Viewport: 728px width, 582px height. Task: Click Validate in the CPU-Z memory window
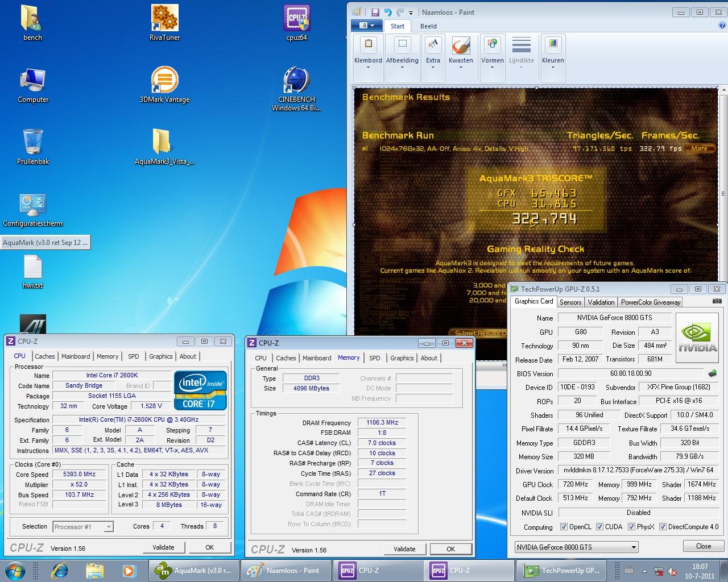pos(404,549)
